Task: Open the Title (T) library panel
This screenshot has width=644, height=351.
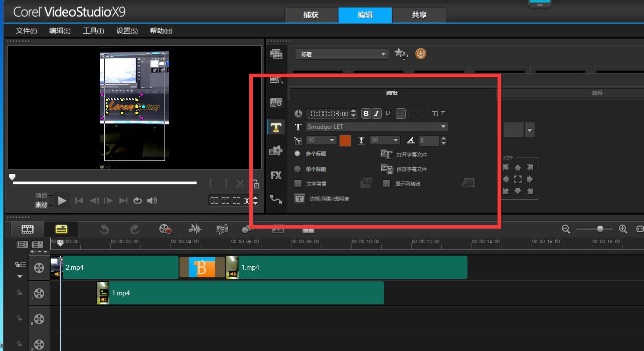Action: (x=276, y=127)
